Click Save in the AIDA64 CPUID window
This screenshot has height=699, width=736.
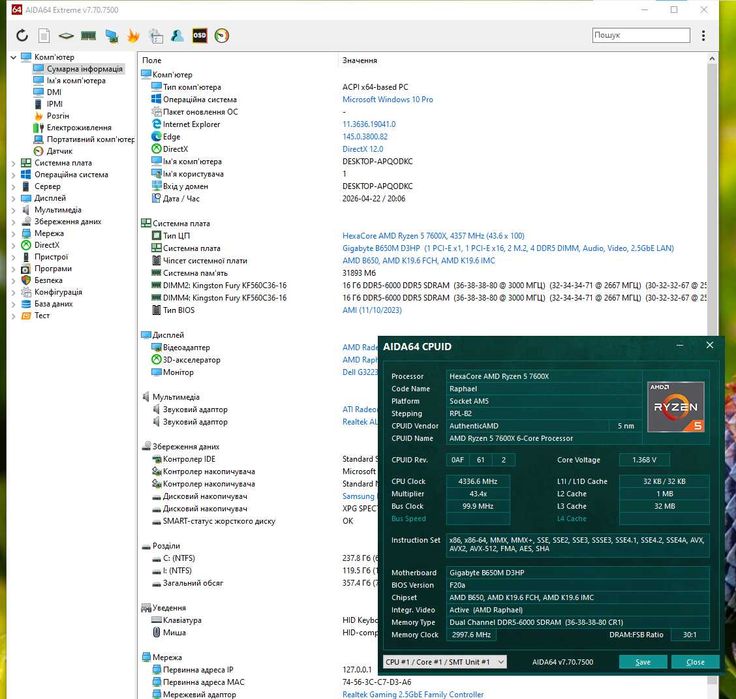click(643, 662)
